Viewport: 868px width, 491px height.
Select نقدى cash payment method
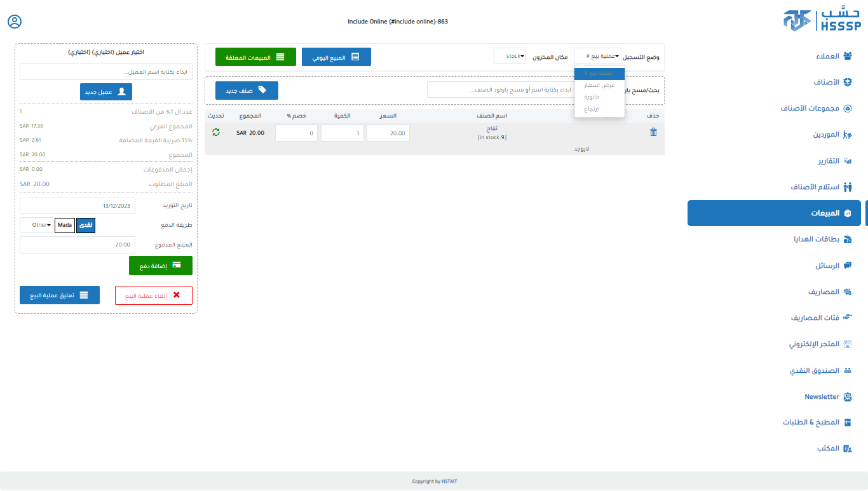click(x=85, y=225)
